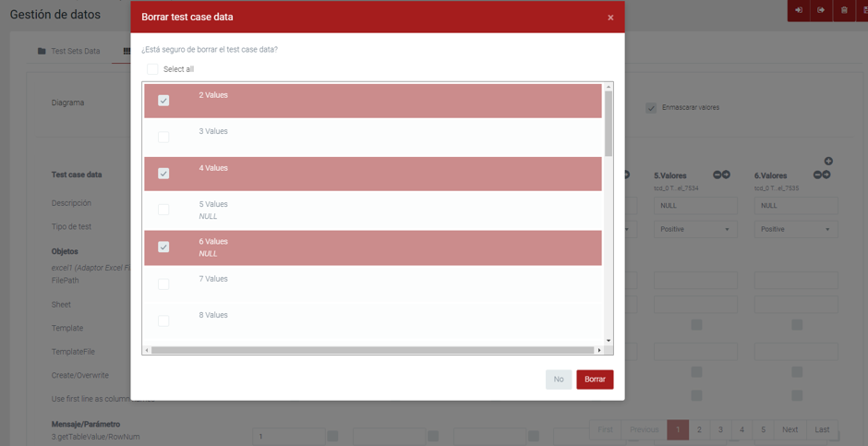Click the trash delete icon in toolbar
This screenshot has width=868, height=446.
(843, 10)
